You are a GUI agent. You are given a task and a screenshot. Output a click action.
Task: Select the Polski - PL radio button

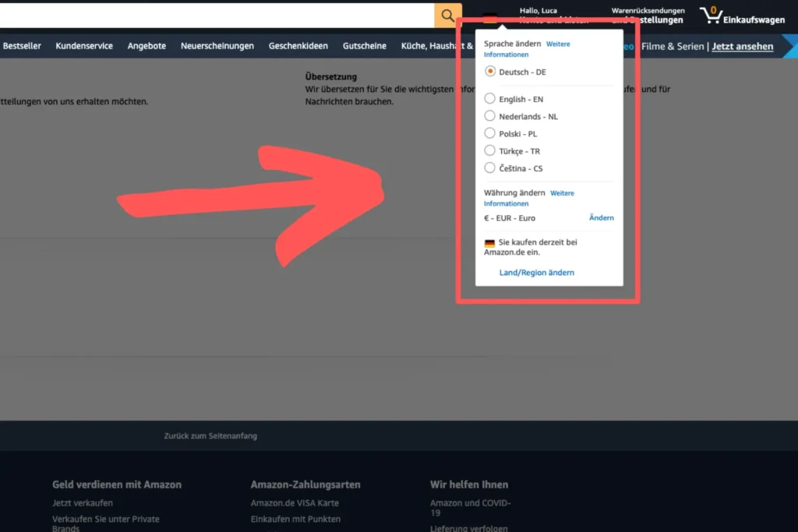[x=490, y=133]
